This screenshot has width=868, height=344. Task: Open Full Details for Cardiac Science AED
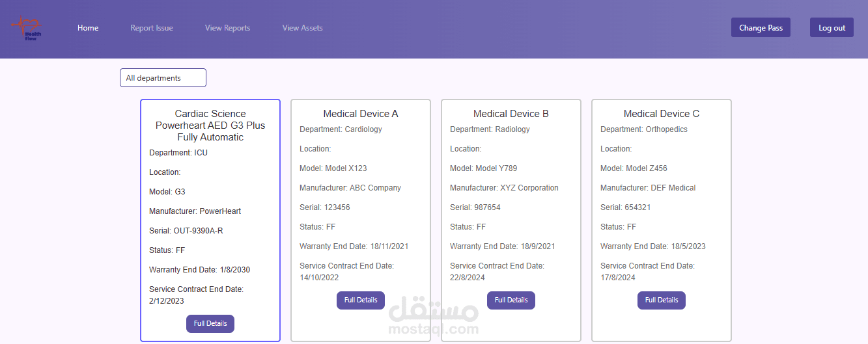[210, 324]
